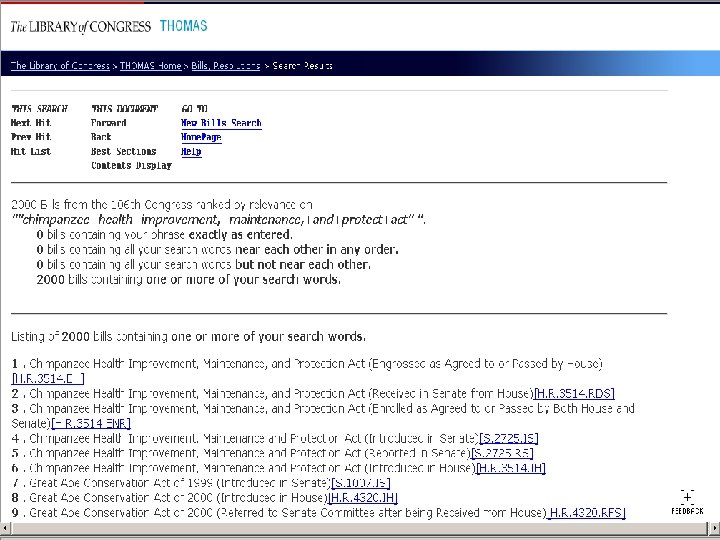Open bill S.1007.IS link
This screenshot has width=720, height=540.
pyautogui.click(x=361, y=483)
